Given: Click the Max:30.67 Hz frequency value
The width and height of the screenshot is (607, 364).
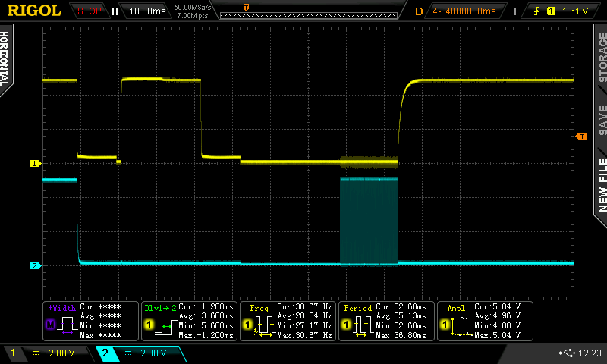Looking at the screenshot, I should click(305, 335).
